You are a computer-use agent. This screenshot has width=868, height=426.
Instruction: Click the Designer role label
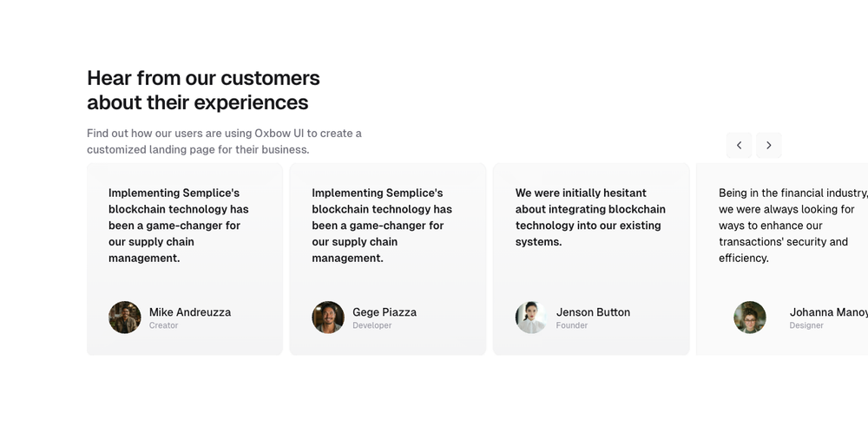[x=806, y=326]
